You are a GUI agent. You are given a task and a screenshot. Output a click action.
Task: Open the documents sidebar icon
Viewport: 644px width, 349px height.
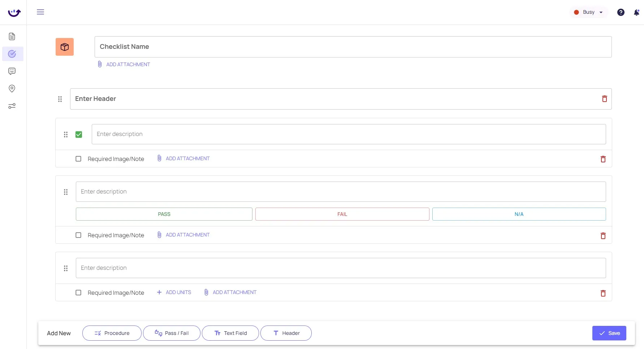[x=12, y=37]
